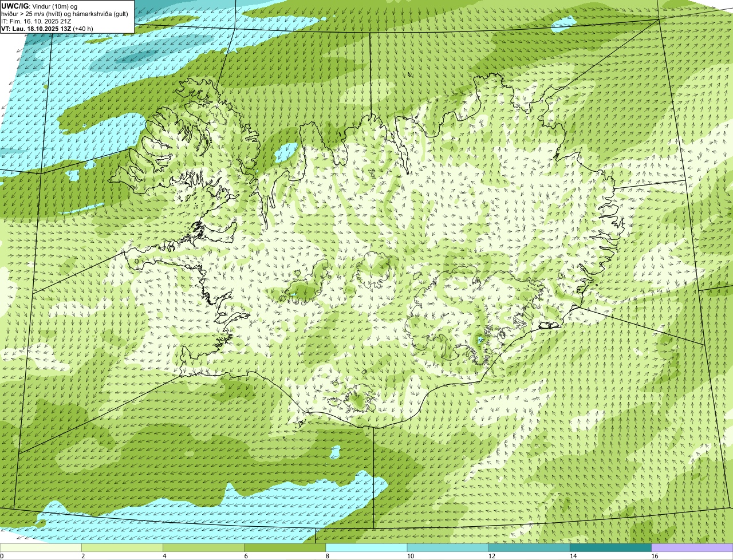Screen dimensions: 733x560
Task: Select the 4–6 m/s green legend swatch
Action: click(x=204, y=547)
